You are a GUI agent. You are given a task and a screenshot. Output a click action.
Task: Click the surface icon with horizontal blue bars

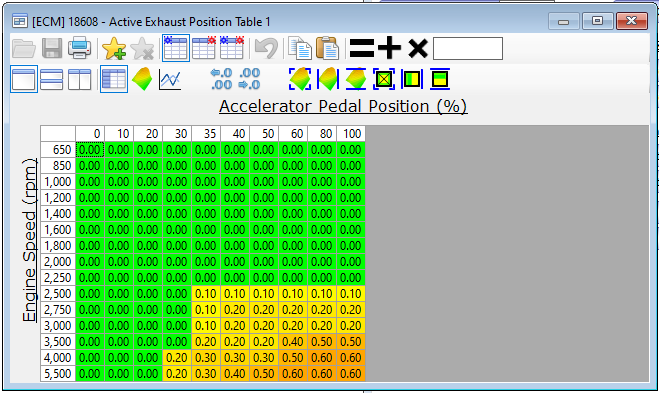point(356,79)
